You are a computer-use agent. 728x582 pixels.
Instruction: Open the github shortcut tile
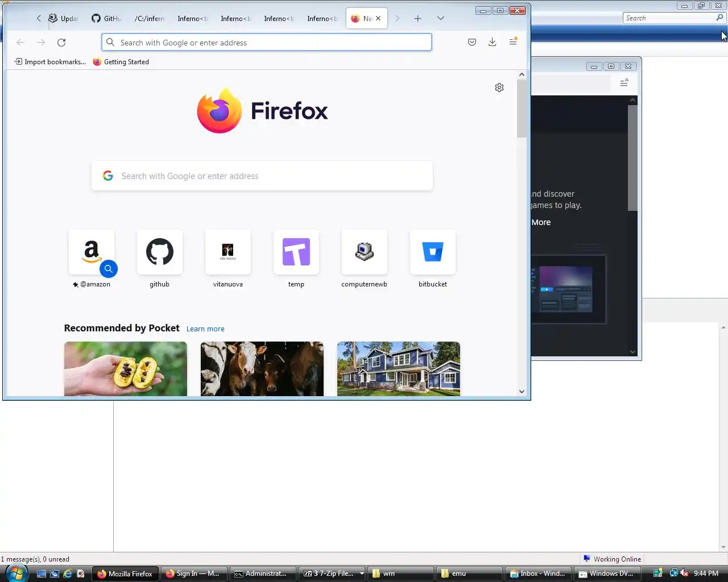point(160,252)
